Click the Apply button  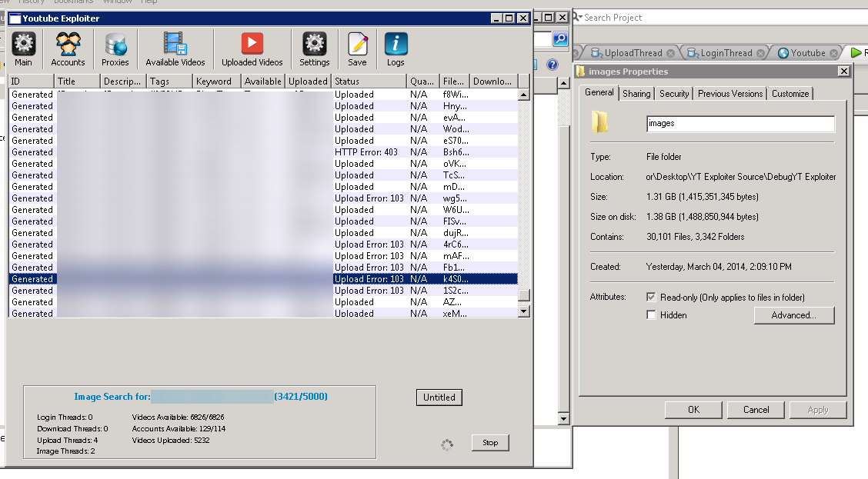pyautogui.click(x=818, y=410)
